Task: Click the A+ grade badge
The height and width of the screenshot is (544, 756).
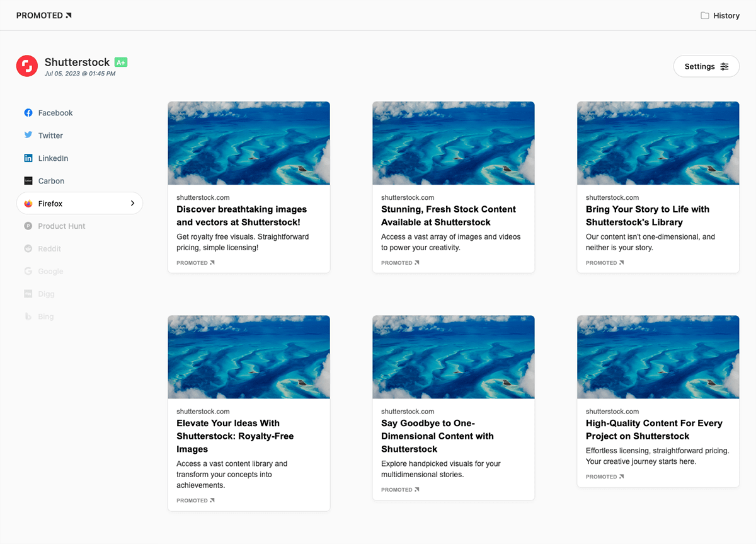Action: click(121, 62)
